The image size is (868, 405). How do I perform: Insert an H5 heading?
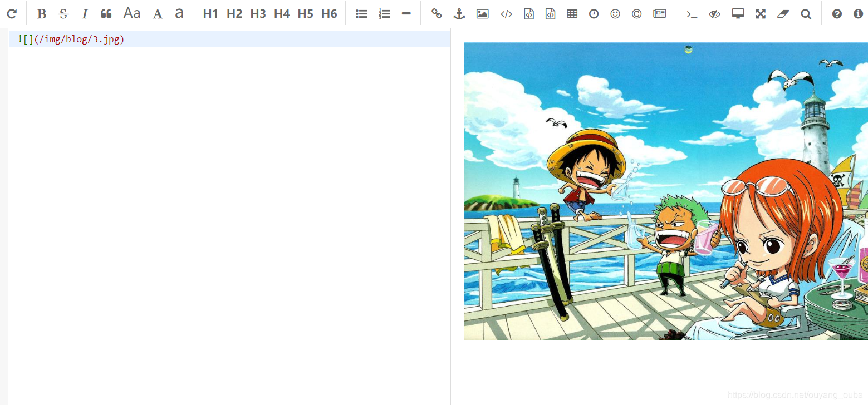tap(306, 14)
